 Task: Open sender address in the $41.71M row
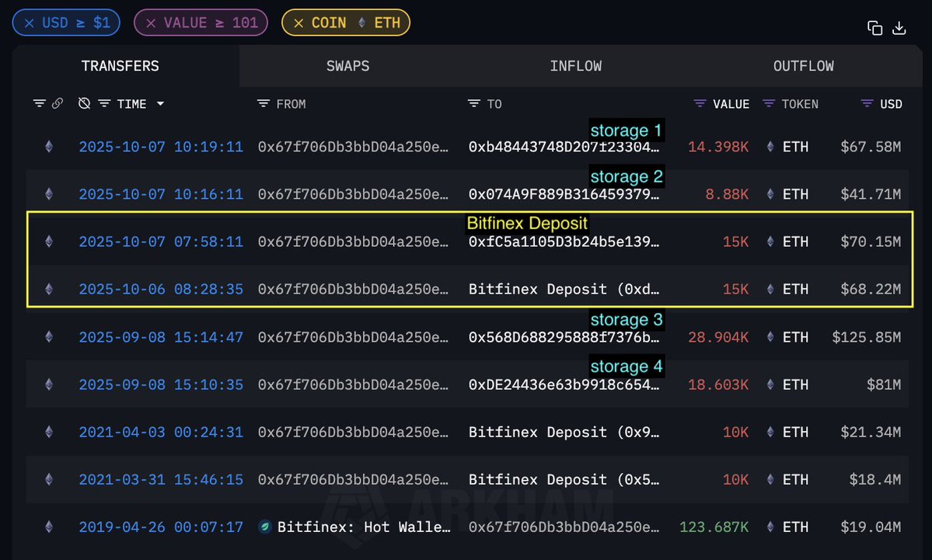353,194
